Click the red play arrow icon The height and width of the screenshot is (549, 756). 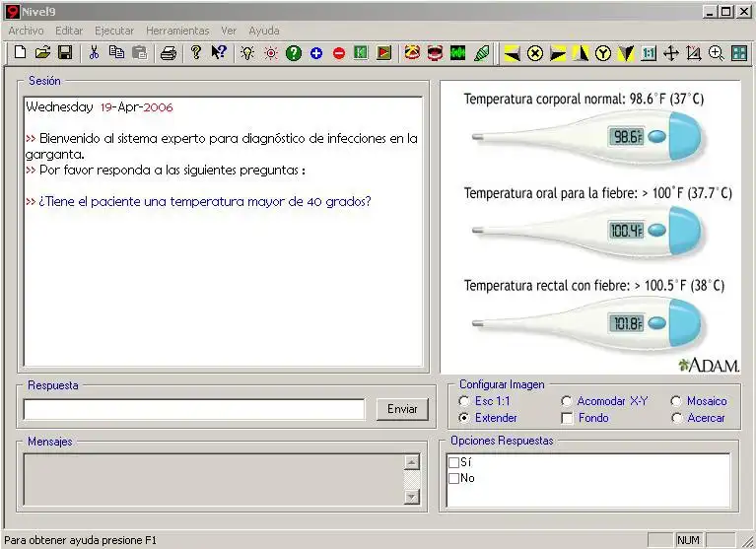click(x=383, y=52)
